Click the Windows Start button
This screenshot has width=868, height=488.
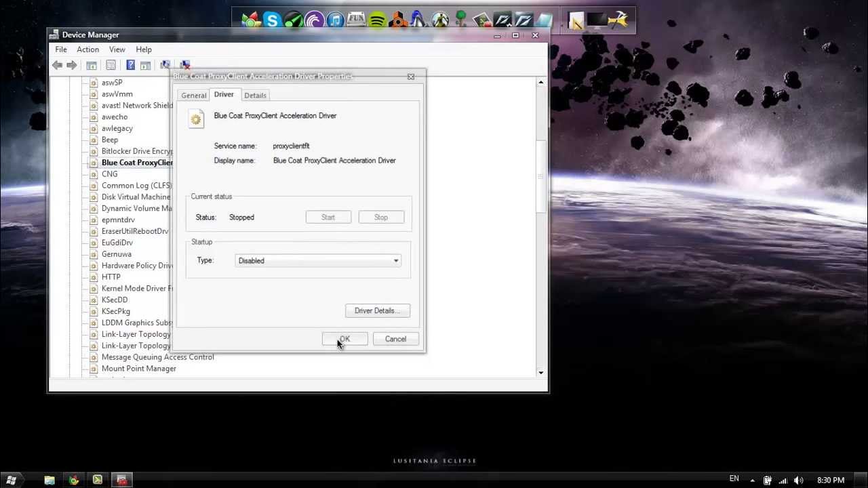tap(12, 480)
